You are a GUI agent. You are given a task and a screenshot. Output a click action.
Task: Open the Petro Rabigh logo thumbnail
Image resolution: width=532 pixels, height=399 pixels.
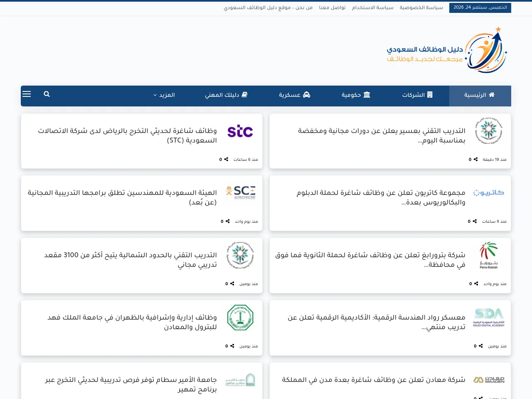pos(489,255)
